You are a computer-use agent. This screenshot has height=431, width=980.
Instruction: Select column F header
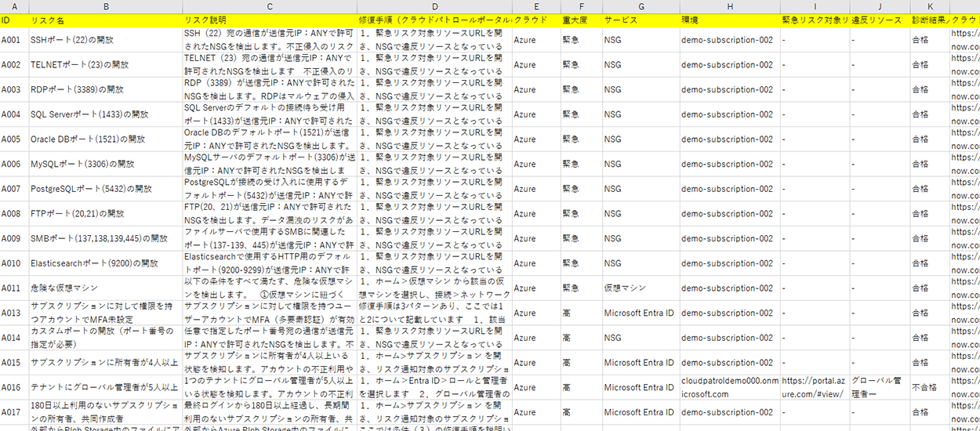pos(581,6)
